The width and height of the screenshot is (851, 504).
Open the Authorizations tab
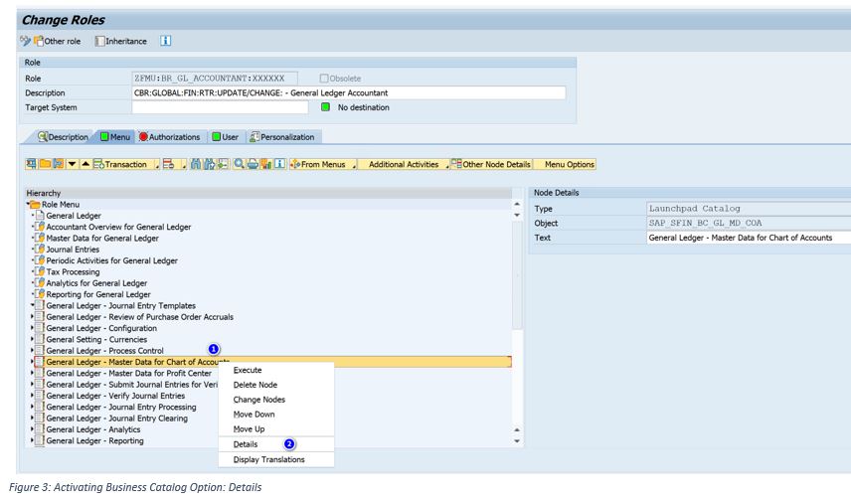[169, 137]
